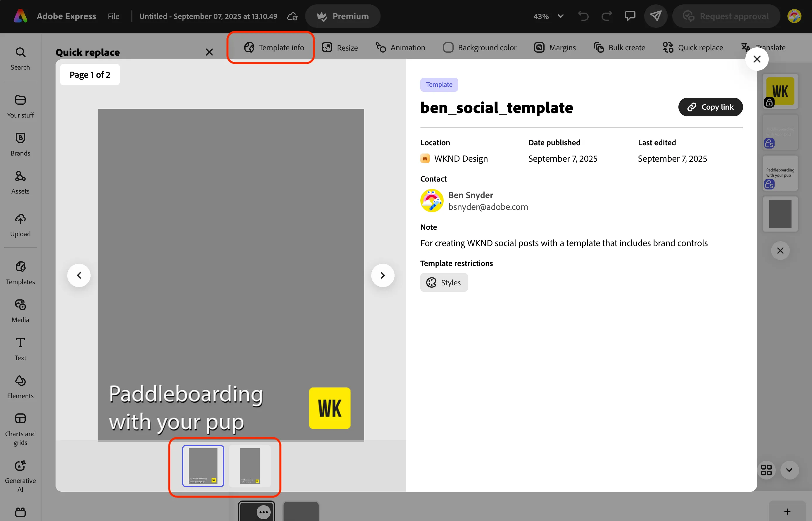Click the Premium button
Image resolution: width=812 pixels, height=521 pixels.
(x=343, y=16)
